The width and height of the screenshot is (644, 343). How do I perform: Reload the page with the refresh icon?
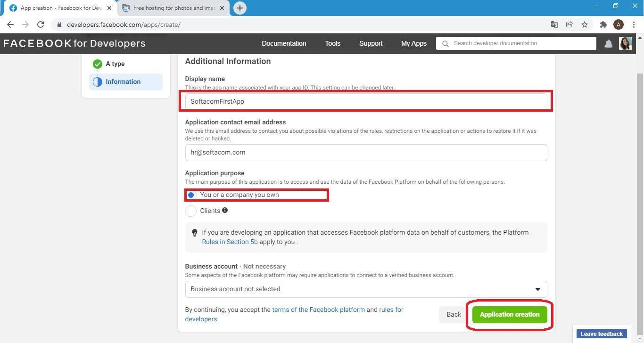[x=41, y=24]
